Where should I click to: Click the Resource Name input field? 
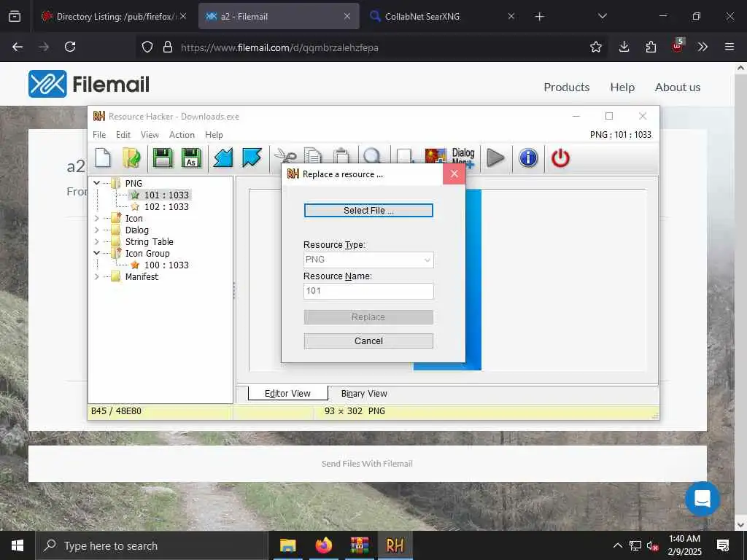pos(368,291)
